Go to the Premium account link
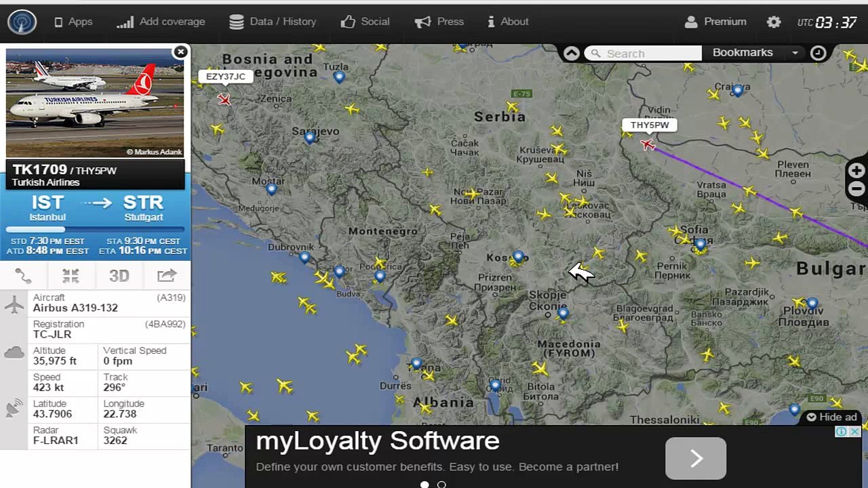Viewport: 868px width, 488px height. [x=715, y=22]
